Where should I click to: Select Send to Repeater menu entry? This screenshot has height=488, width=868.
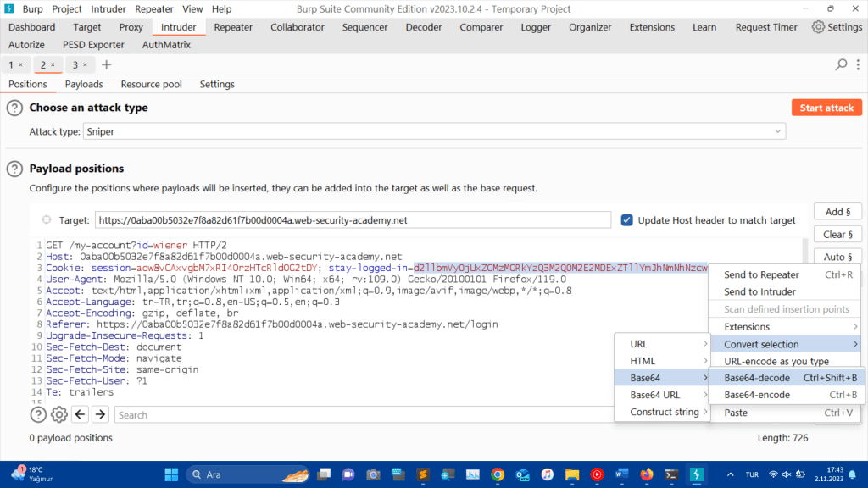tap(761, 274)
